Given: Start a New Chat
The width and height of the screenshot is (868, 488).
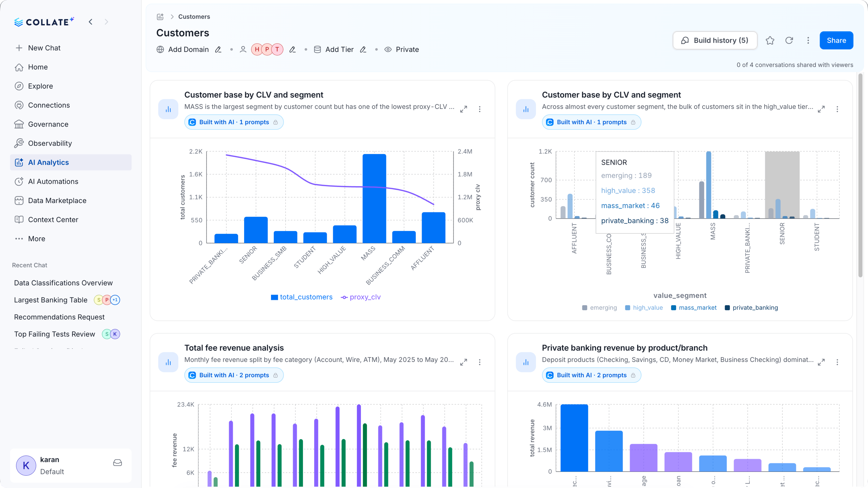Looking at the screenshot, I should pyautogui.click(x=71, y=48).
